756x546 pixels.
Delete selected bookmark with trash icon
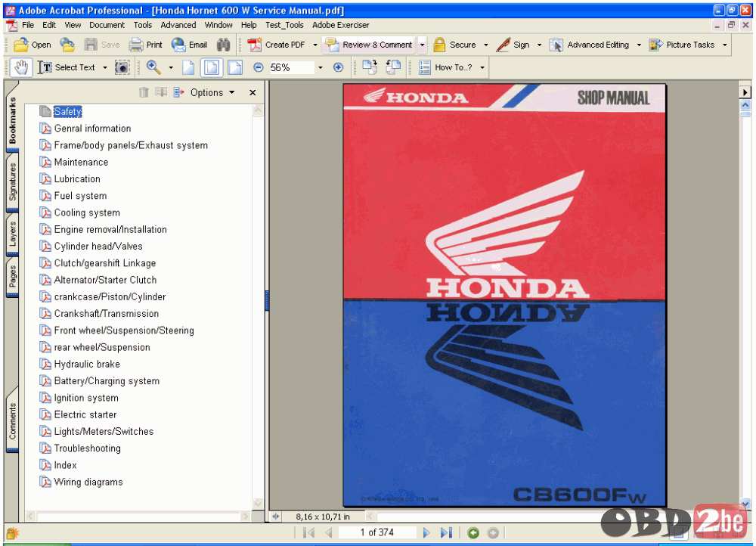pyautogui.click(x=144, y=92)
